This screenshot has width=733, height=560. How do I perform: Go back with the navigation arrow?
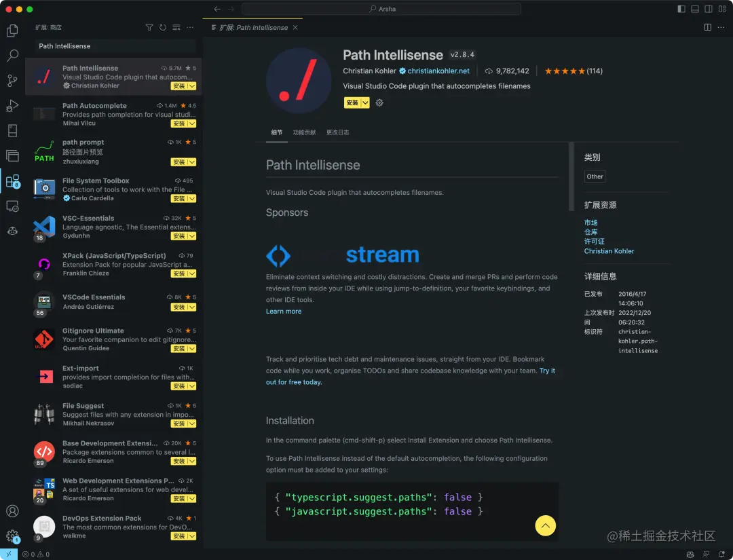[x=217, y=9]
